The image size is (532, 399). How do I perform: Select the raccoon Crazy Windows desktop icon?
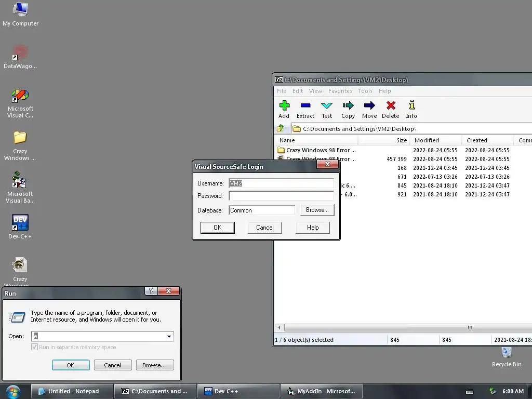[x=20, y=271]
